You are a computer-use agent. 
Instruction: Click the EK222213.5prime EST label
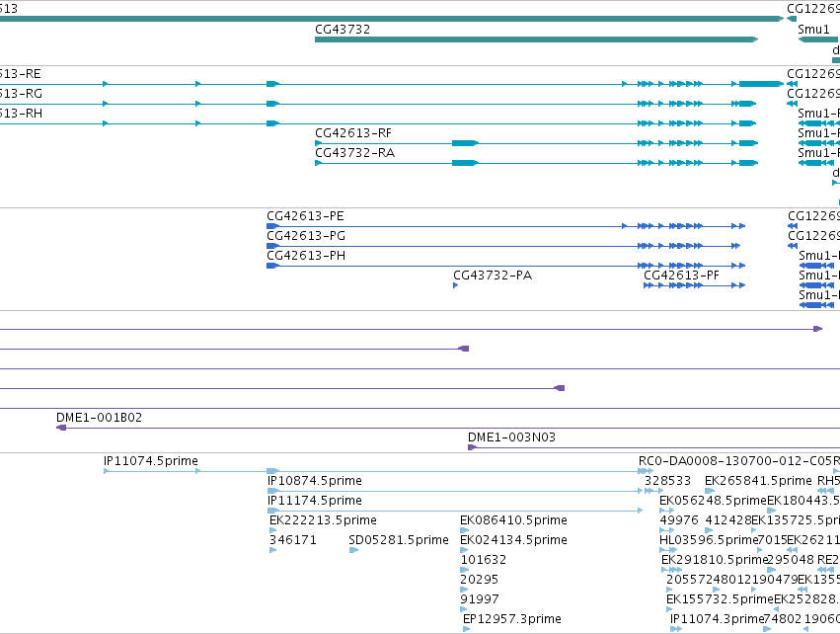coord(323,520)
